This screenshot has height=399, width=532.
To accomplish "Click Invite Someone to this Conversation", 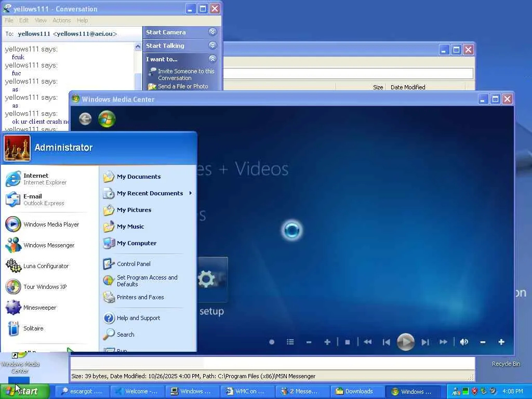I will coord(182,74).
